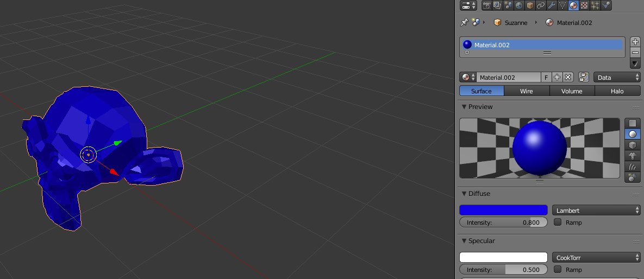Expand list filter options under Material.002 slot
This screenshot has height=279, width=644.
pos(467,53)
